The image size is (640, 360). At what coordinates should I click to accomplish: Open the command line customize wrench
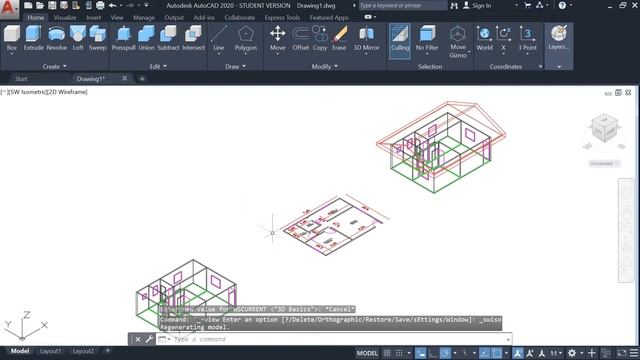point(149,339)
